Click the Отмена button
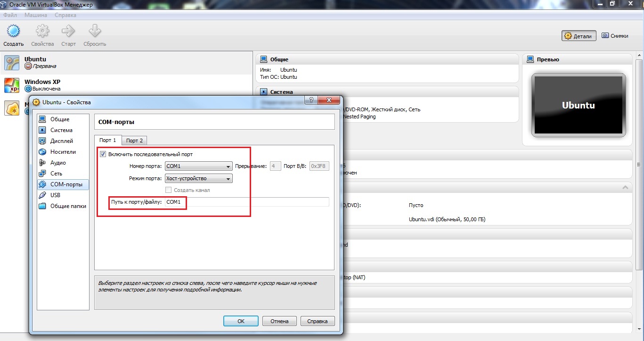Screen dimensions: 644x341 (x=279, y=321)
